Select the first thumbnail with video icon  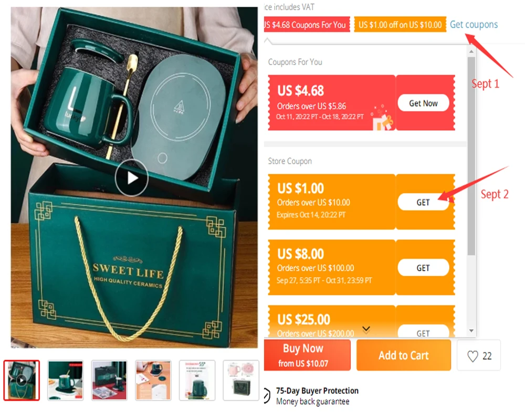tap(22, 381)
